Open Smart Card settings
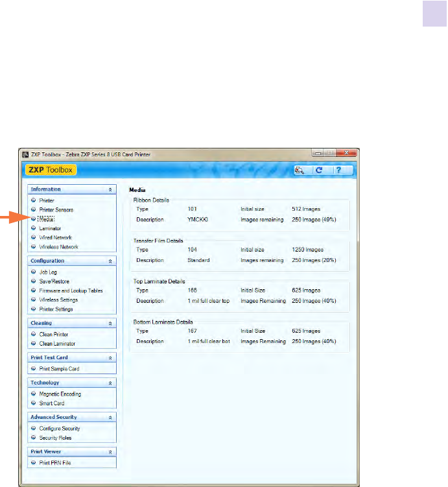This screenshot has width=448, height=487. click(x=51, y=403)
